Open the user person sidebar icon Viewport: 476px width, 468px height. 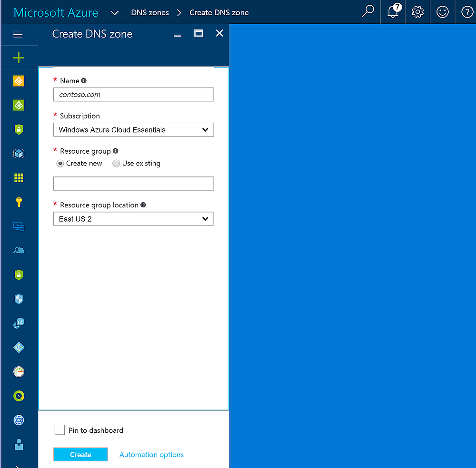point(19,444)
